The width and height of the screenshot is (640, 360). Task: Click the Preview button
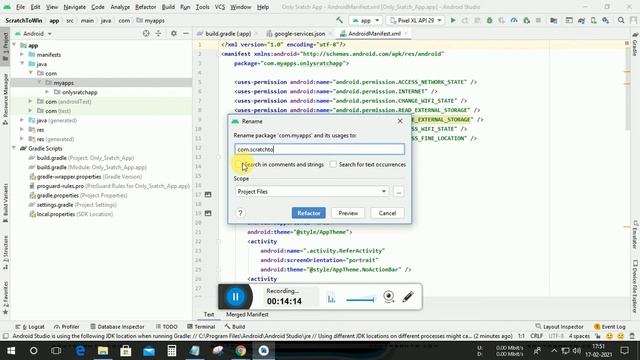tap(348, 213)
